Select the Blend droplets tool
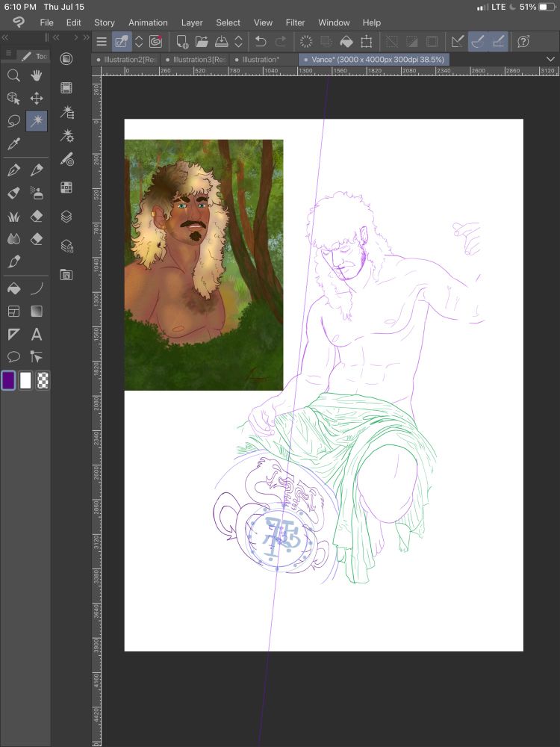 [13, 239]
